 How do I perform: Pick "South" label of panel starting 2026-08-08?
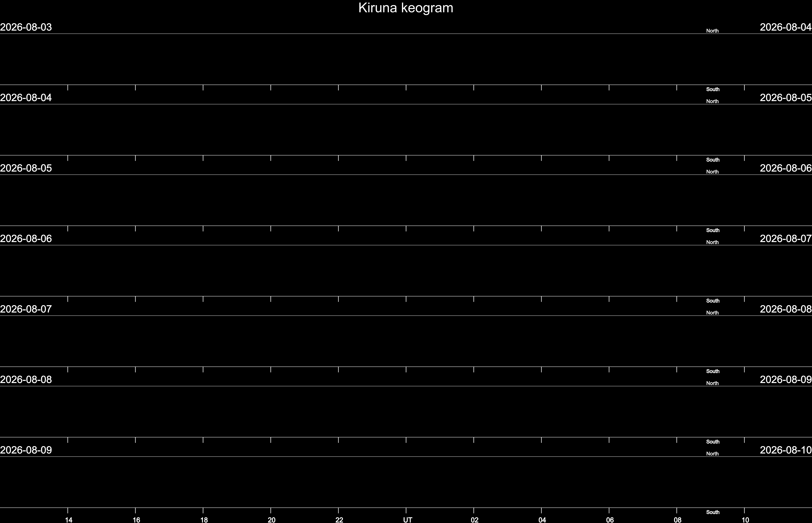pyautogui.click(x=713, y=442)
